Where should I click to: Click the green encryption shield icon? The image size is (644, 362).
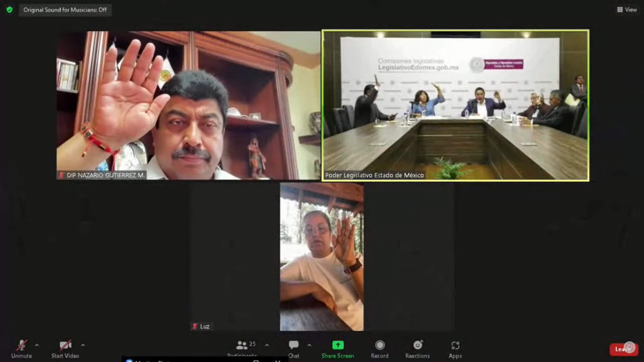(9, 10)
